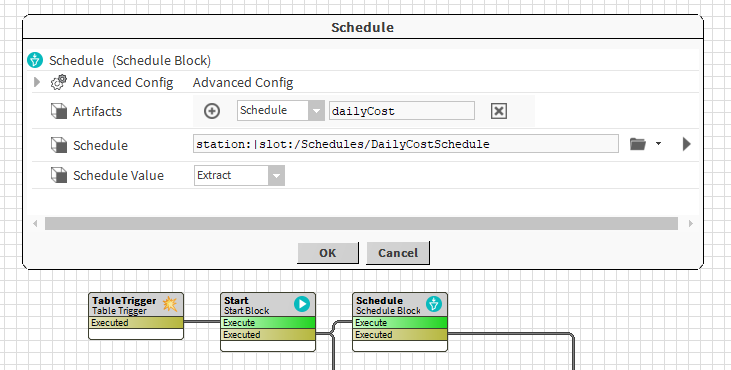Click the Schedule dialog title text
The image size is (731, 370).
click(x=362, y=27)
